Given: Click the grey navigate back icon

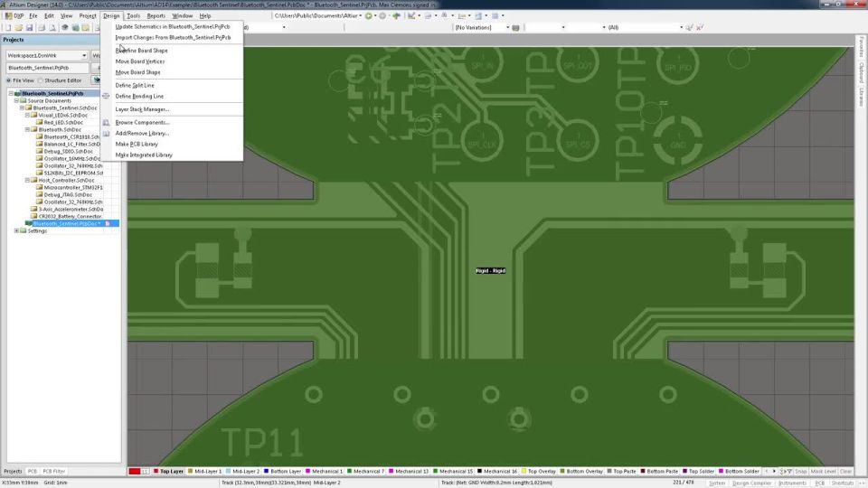Looking at the screenshot, I should [x=382, y=16].
